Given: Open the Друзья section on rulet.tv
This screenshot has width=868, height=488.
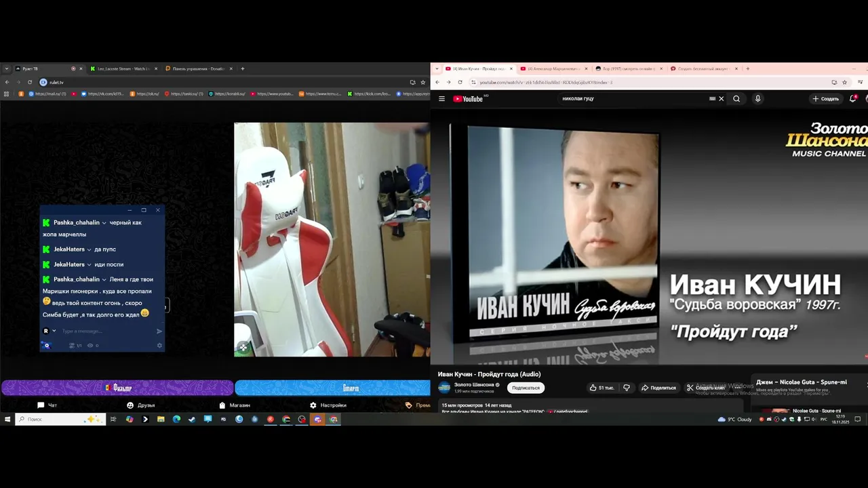Looking at the screenshot, I should [x=141, y=405].
